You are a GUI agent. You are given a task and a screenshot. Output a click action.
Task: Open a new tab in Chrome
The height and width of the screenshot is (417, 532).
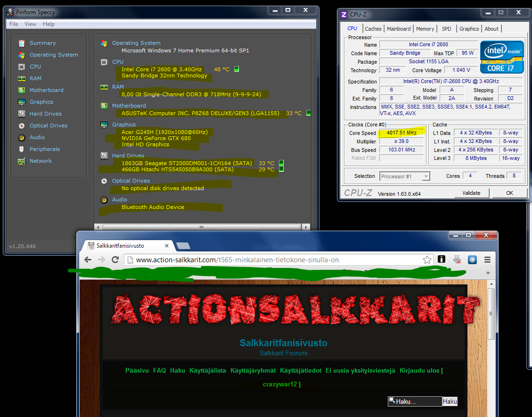pos(183,246)
